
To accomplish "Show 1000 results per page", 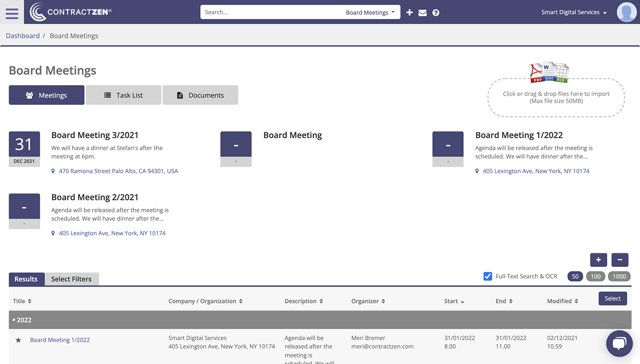I will (x=619, y=276).
